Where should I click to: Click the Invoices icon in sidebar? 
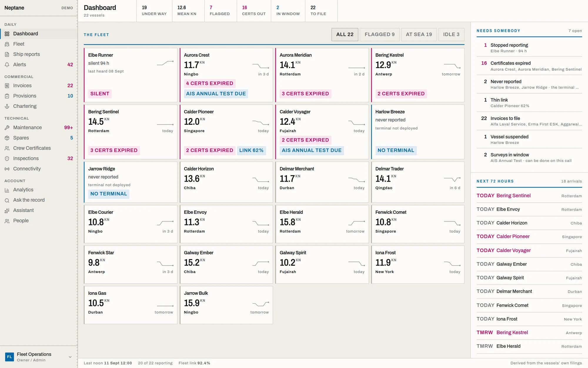point(7,86)
